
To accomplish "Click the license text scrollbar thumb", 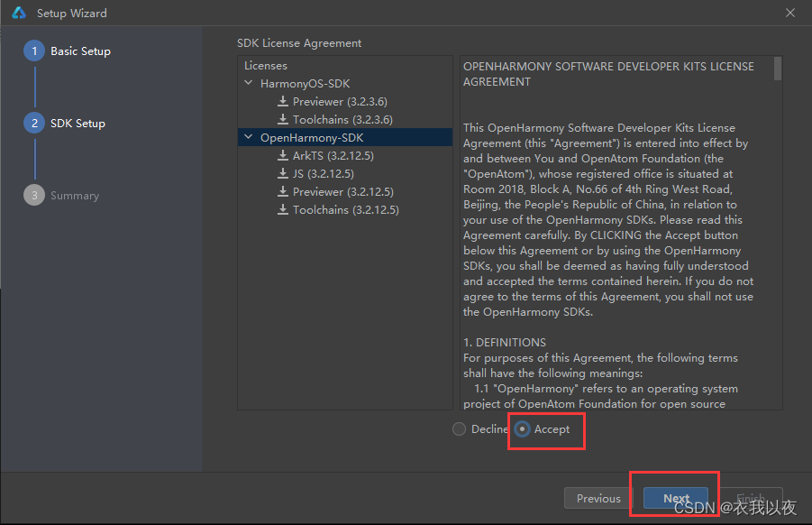I will click(778, 69).
